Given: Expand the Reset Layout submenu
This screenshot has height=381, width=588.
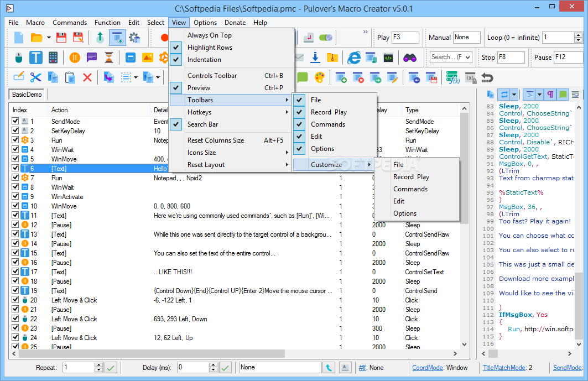Looking at the screenshot, I should point(231,165).
